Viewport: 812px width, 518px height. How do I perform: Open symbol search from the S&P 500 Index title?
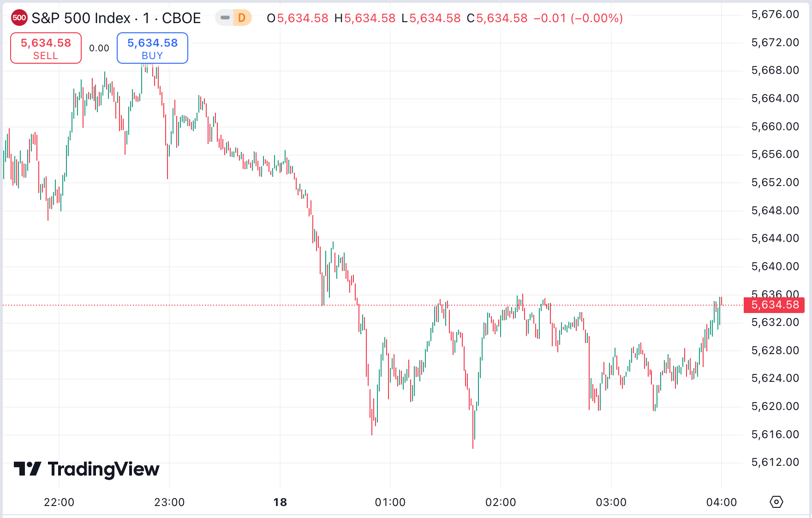pos(81,18)
